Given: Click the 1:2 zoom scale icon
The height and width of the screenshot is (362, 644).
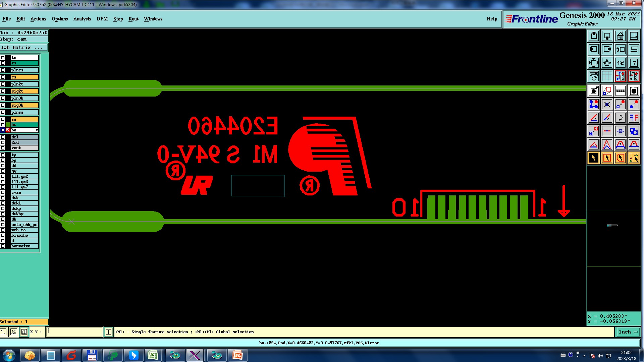Looking at the screenshot, I should (x=620, y=63).
